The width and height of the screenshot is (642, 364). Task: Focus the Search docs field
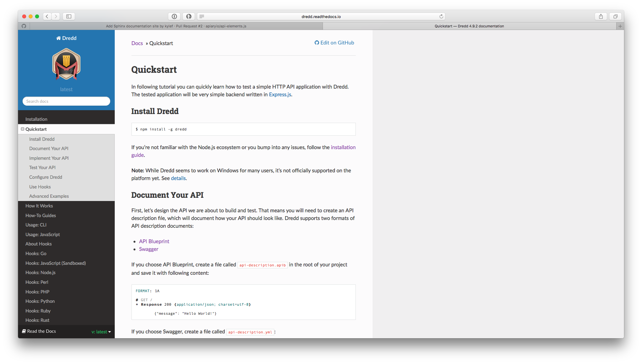[66, 101]
